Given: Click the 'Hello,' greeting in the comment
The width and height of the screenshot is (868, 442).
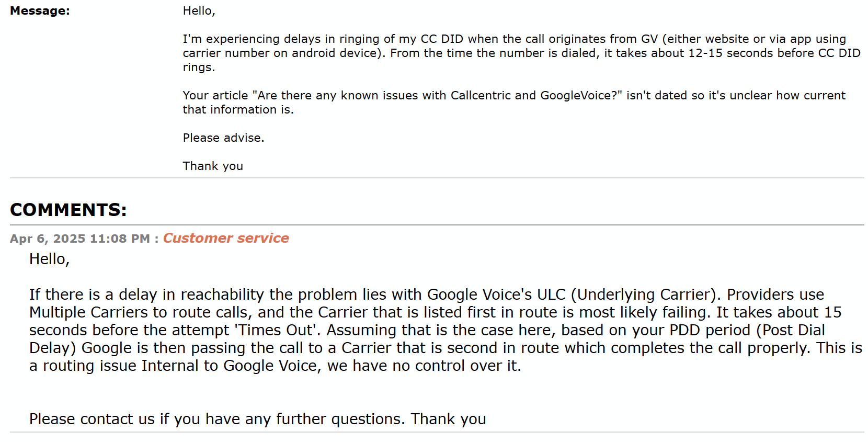Looking at the screenshot, I should point(49,259).
